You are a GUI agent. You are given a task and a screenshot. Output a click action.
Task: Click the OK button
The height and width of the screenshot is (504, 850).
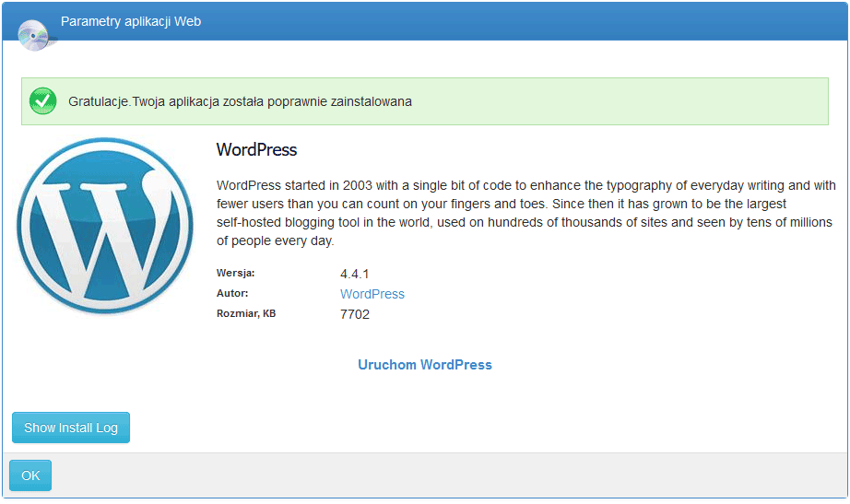click(30, 475)
